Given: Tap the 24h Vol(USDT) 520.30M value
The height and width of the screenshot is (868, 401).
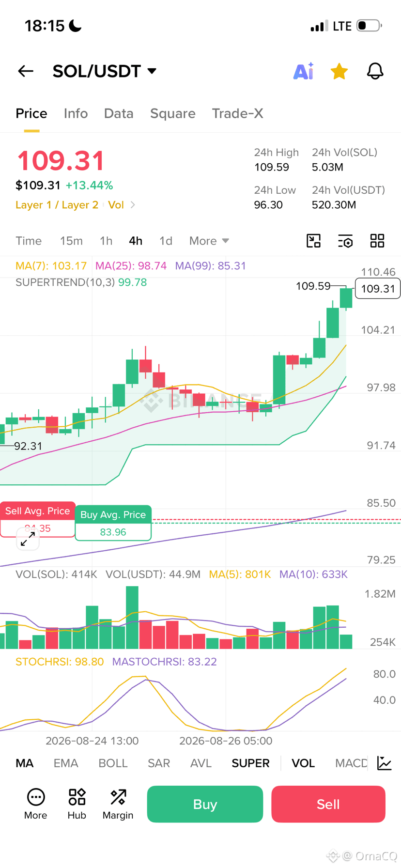Looking at the screenshot, I should (x=334, y=205).
